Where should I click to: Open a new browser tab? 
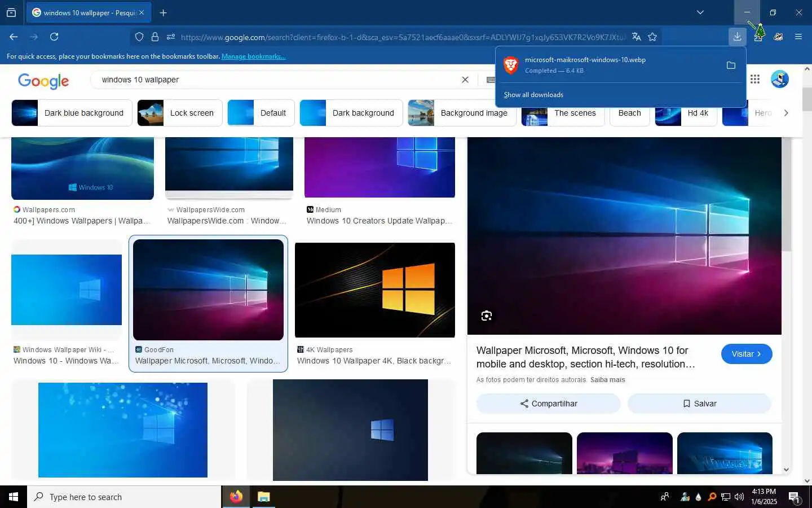tap(163, 12)
